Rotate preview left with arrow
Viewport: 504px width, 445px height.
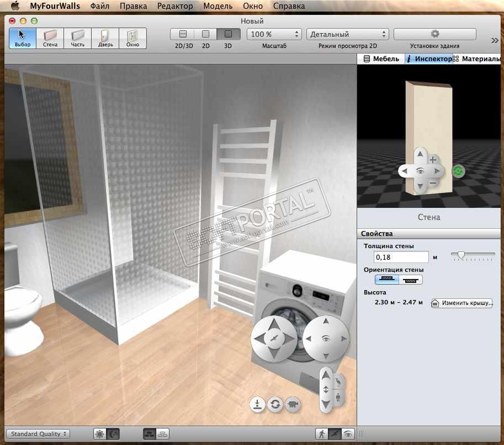pos(404,171)
